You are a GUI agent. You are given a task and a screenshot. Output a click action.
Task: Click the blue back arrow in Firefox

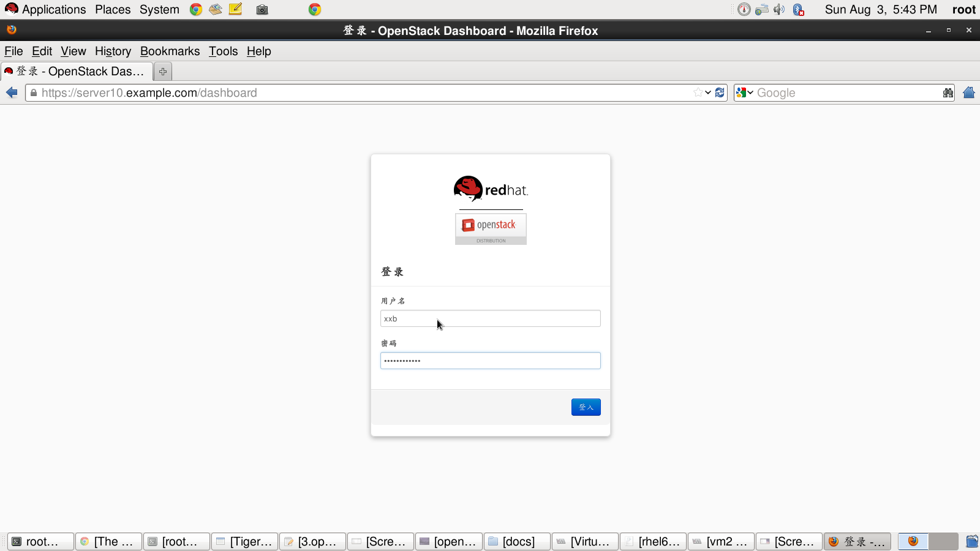(12, 92)
